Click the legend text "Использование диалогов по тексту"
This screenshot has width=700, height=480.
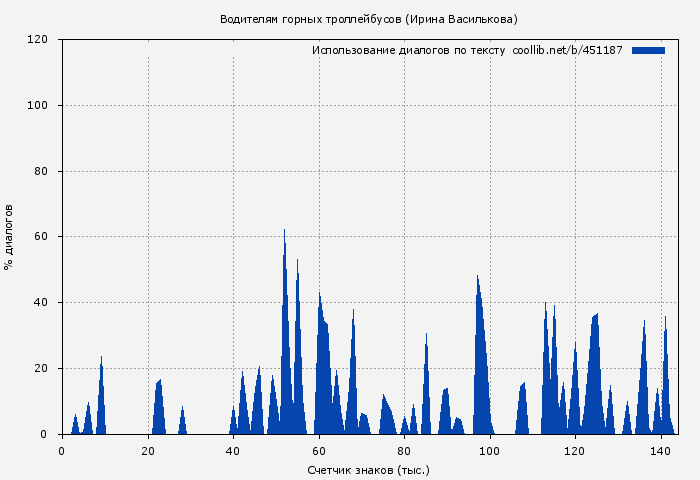point(408,50)
